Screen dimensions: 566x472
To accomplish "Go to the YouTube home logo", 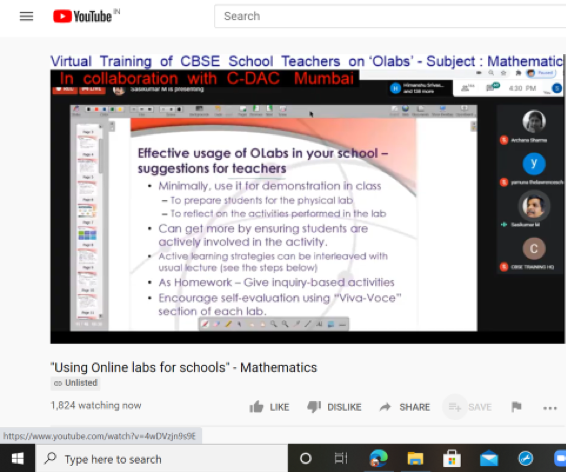I will tap(83, 16).
